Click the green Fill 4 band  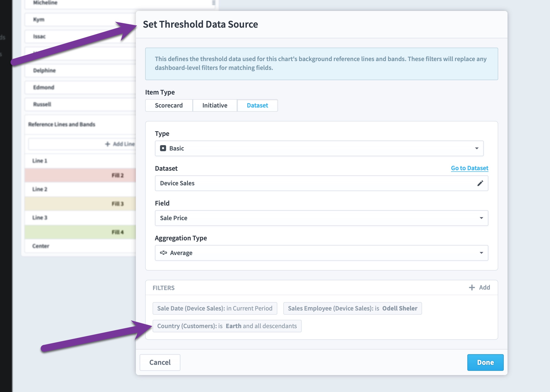(80, 232)
